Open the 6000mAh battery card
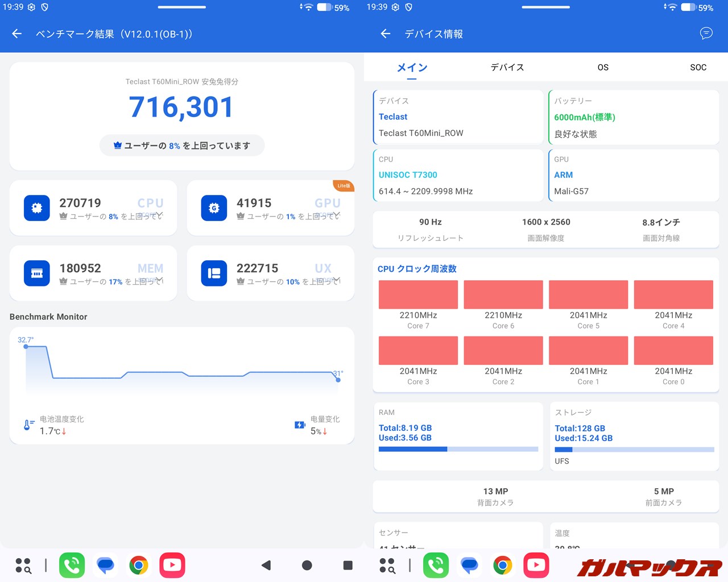This screenshot has width=728, height=582. pos(634,117)
